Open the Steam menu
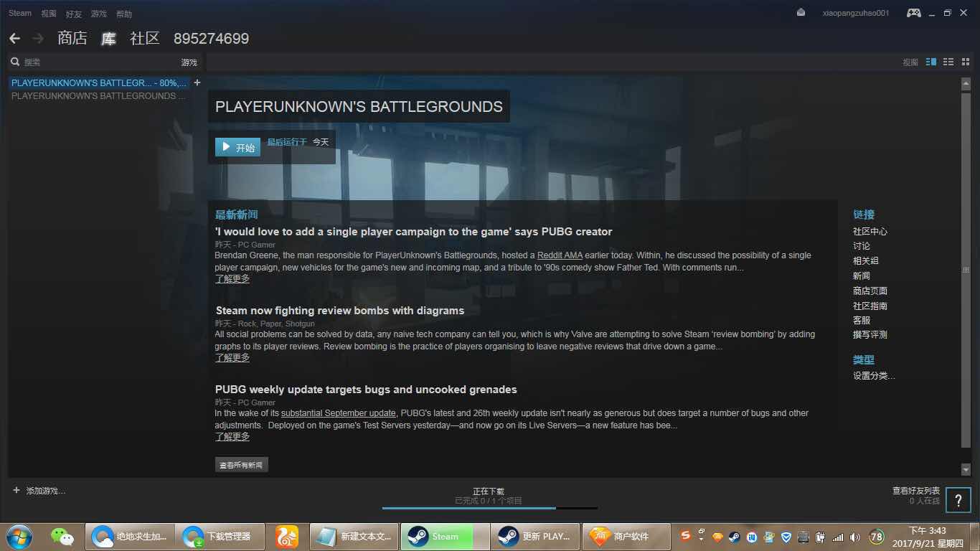The height and width of the screenshot is (551, 980). pyautogui.click(x=20, y=13)
